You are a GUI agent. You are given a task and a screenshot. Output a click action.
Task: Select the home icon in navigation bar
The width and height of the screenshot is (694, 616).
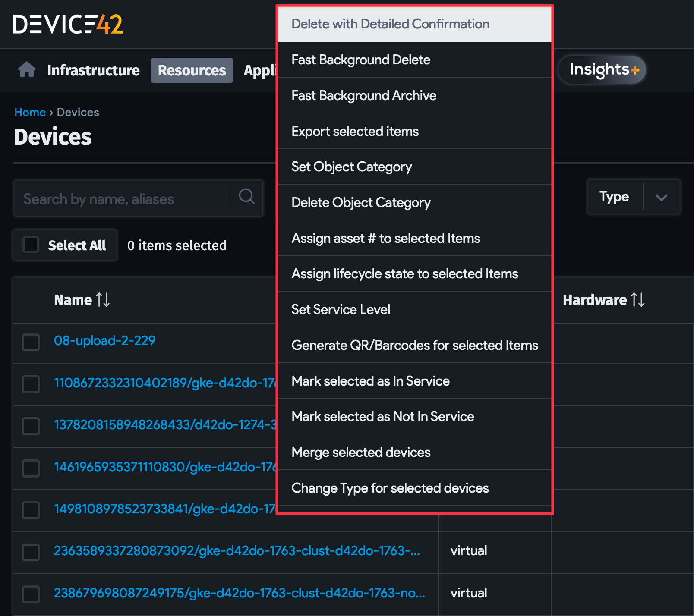tap(26, 70)
